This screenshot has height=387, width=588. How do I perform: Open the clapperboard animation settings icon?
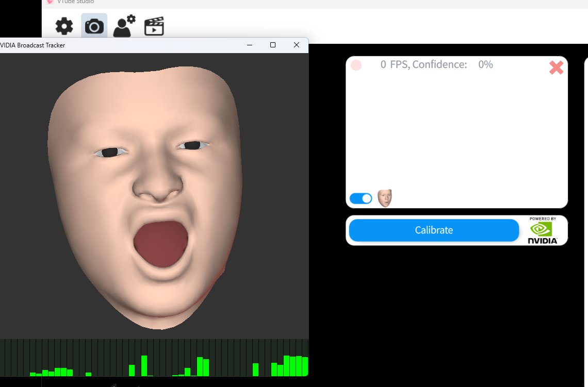click(154, 26)
